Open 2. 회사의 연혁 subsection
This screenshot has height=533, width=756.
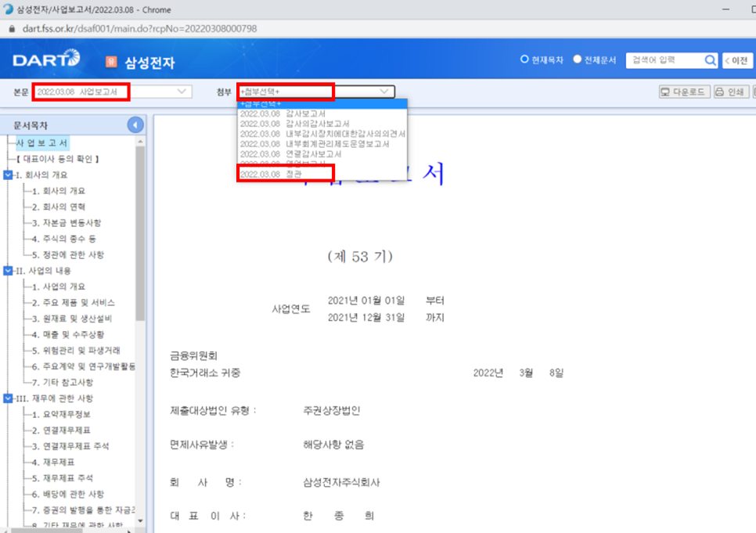(x=59, y=207)
